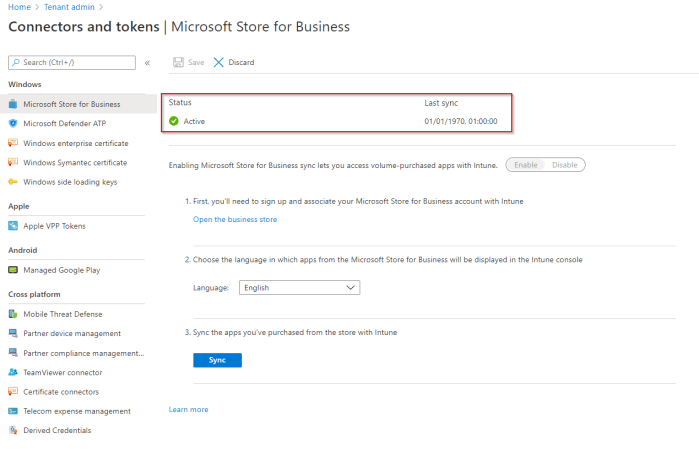Image resolution: width=699 pixels, height=449 pixels.
Task: Click the Mobile Threat Defense icon
Action: point(13,314)
